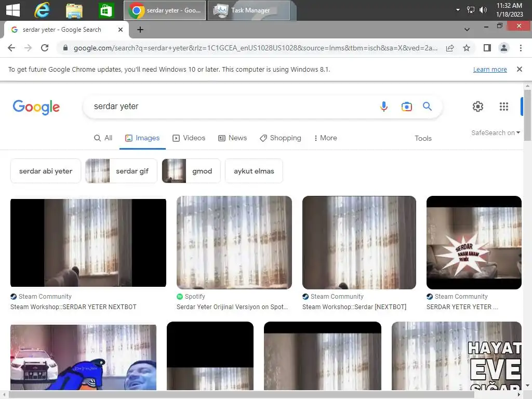Open a new Chrome tab

coord(140,30)
